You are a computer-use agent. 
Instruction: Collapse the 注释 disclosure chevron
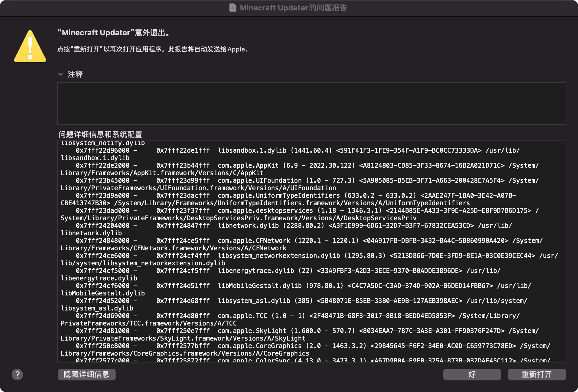[61, 74]
